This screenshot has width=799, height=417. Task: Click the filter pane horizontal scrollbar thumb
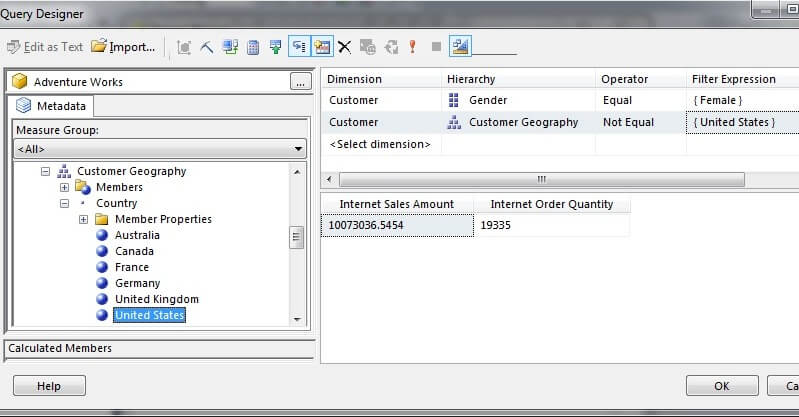[542, 179]
